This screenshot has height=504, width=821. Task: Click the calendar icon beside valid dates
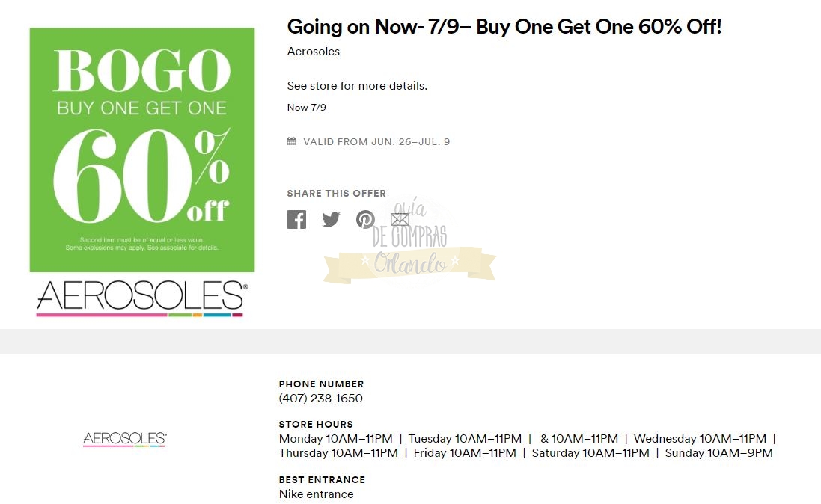292,141
